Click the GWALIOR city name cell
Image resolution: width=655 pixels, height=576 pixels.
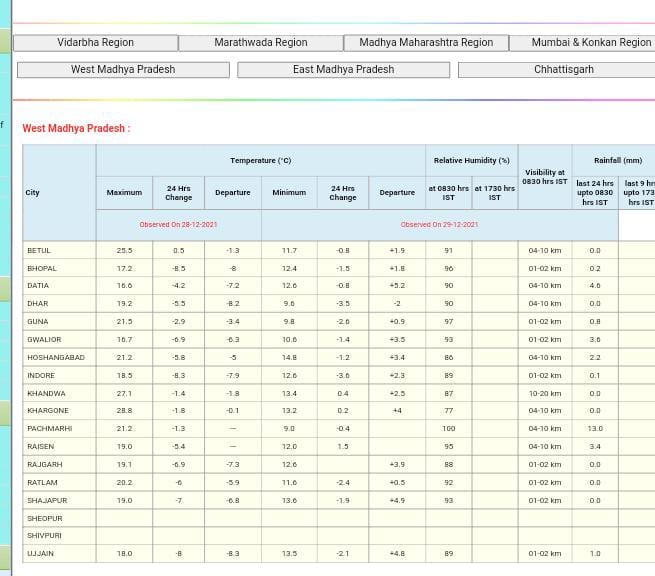coord(44,339)
